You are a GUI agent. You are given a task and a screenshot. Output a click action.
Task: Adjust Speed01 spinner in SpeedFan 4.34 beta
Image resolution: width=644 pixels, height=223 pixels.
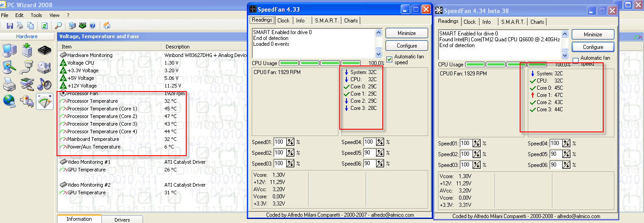click(x=477, y=144)
